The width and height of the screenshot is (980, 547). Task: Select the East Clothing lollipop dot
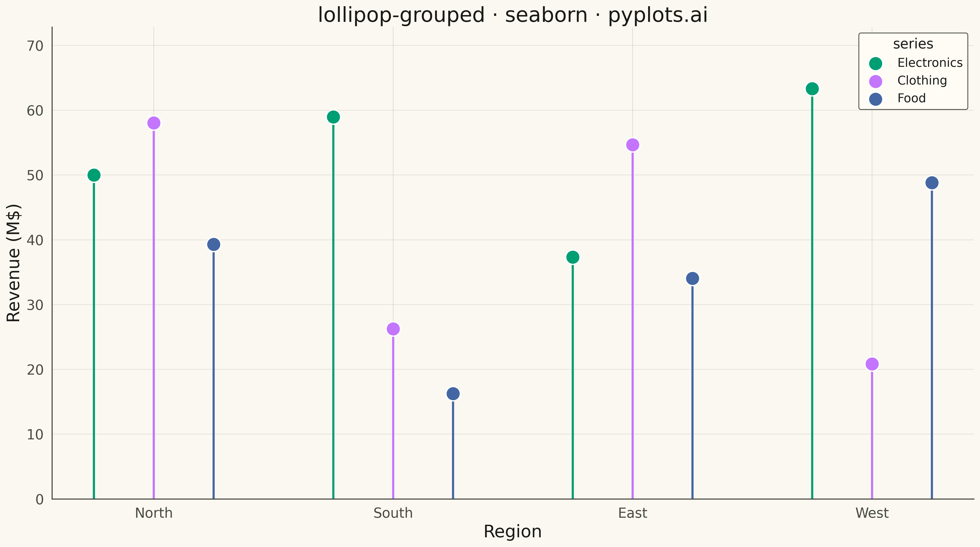(633, 145)
